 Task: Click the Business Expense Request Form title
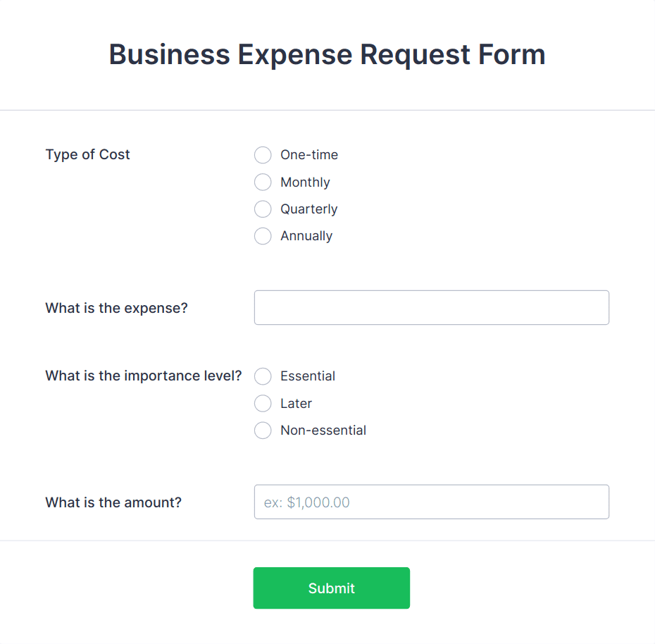327,54
